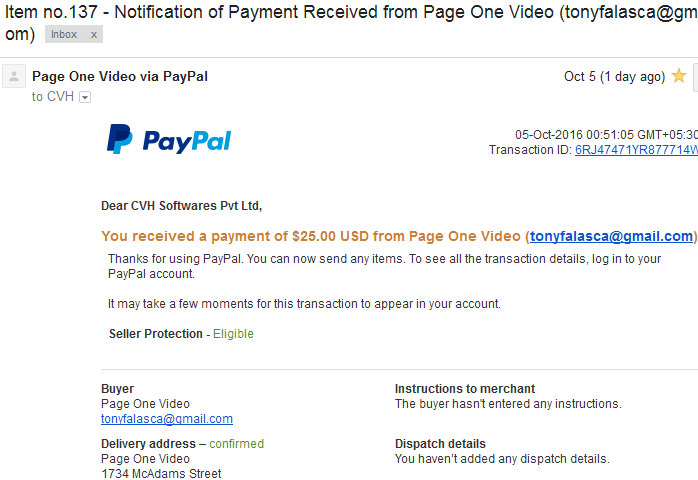Click the partially visible button beside the star
The height and width of the screenshot is (480, 698).
pos(695,77)
